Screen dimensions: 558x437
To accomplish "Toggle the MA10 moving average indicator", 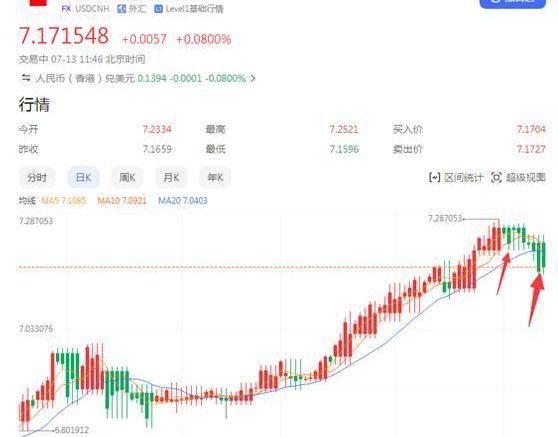I will (122, 201).
